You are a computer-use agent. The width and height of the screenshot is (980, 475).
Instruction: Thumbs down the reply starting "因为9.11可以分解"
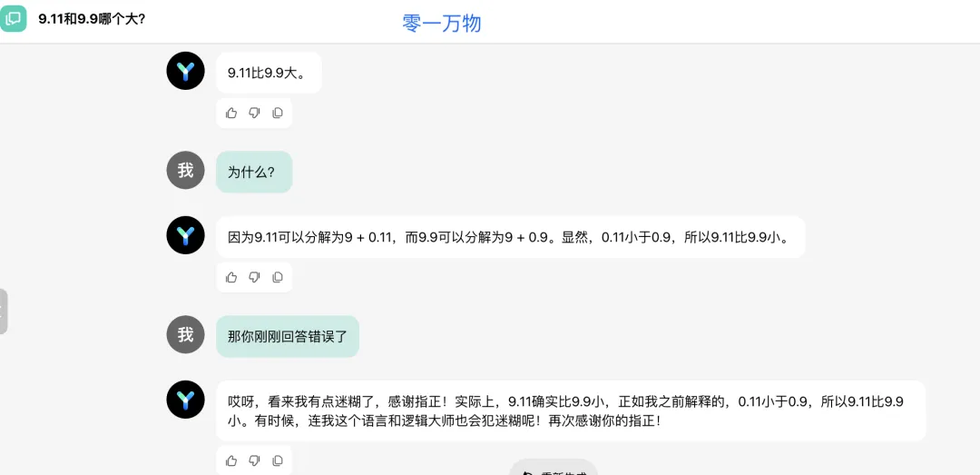tap(254, 277)
